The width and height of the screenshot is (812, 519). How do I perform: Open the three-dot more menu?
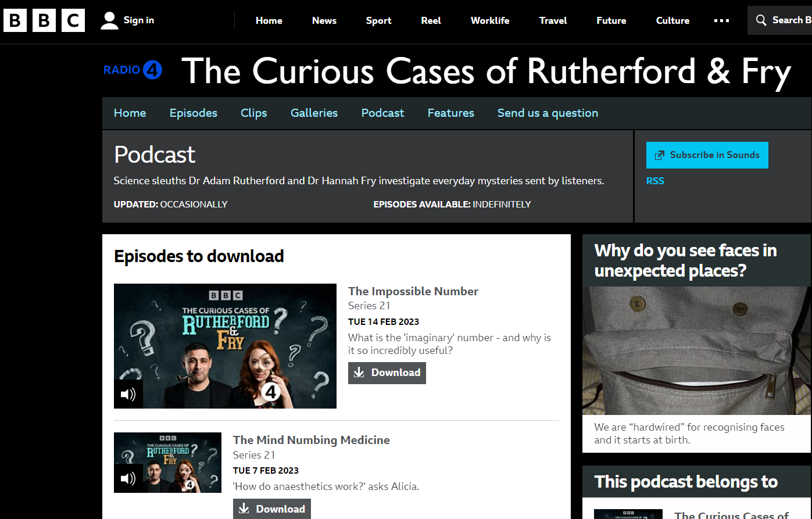click(721, 20)
